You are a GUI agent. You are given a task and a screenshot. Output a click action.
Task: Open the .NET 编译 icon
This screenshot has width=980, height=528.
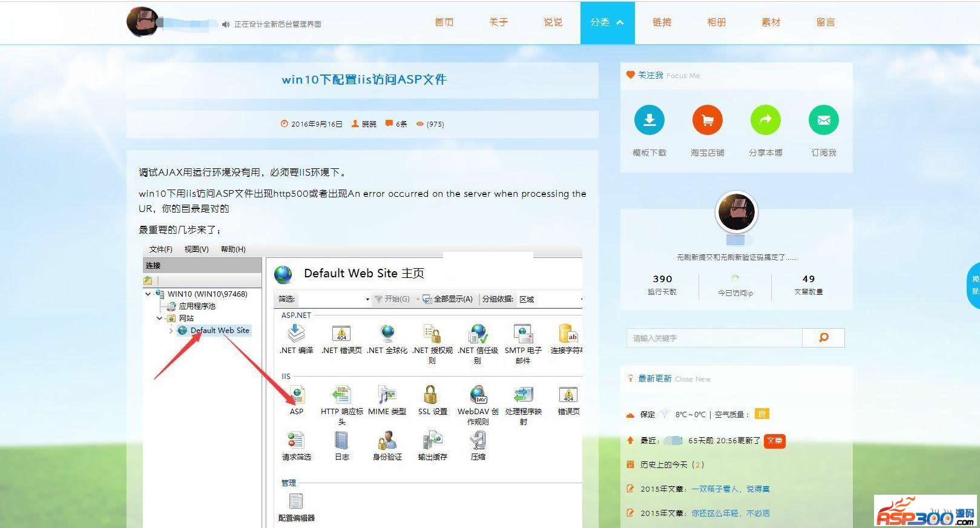pyautogui.click(x=296, y=334)
